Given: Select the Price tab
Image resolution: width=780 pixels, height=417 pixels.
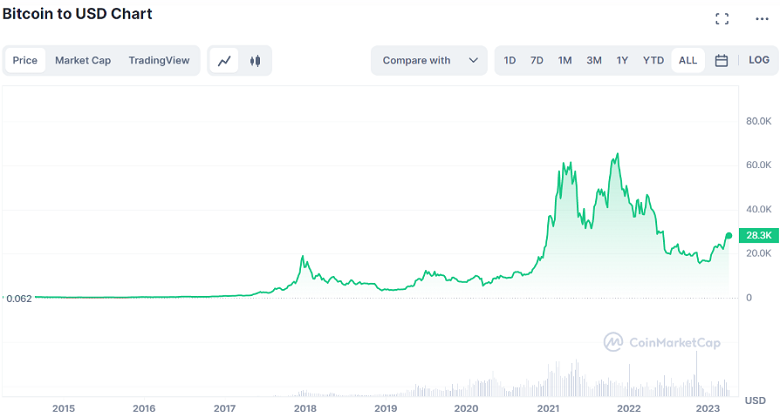Looking at the screenshot, I should point(25,61).
